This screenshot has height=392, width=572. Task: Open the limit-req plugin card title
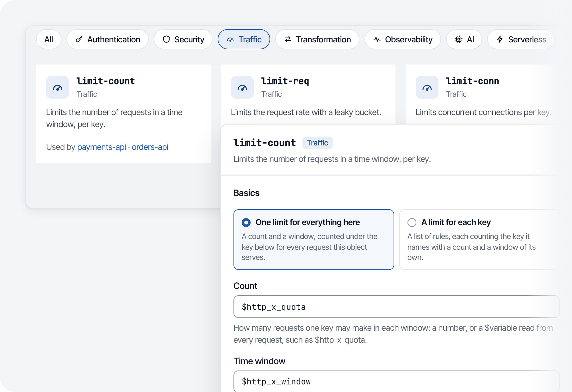pyautogui.click(x=285, y=81)
